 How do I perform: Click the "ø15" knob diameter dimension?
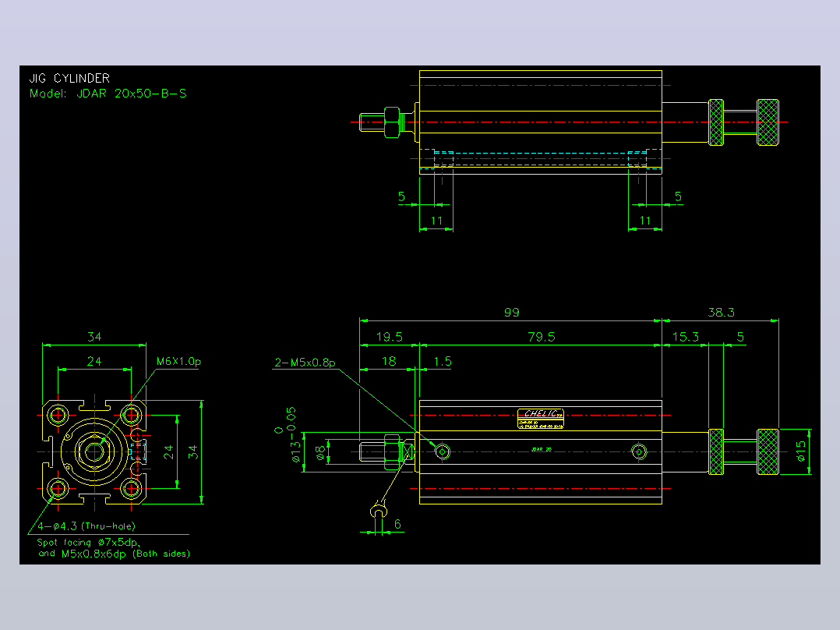coord(801,451)
